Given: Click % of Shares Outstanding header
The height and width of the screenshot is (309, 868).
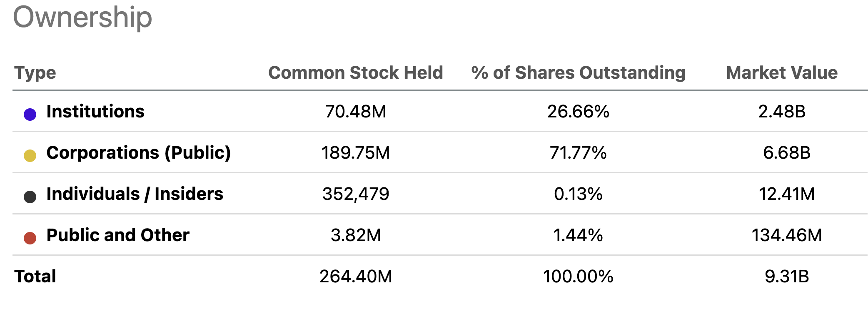Looking at the screenshot, I should coord(578,73).
